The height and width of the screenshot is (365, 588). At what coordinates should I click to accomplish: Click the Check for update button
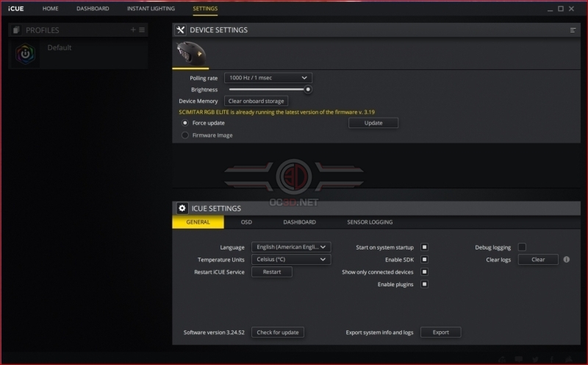[278, 333]
